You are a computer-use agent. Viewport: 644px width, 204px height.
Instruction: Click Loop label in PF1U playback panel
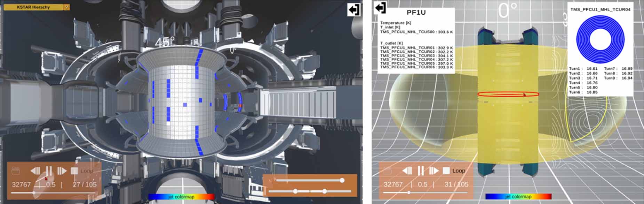pyautogui.click(x=459, y=171)
